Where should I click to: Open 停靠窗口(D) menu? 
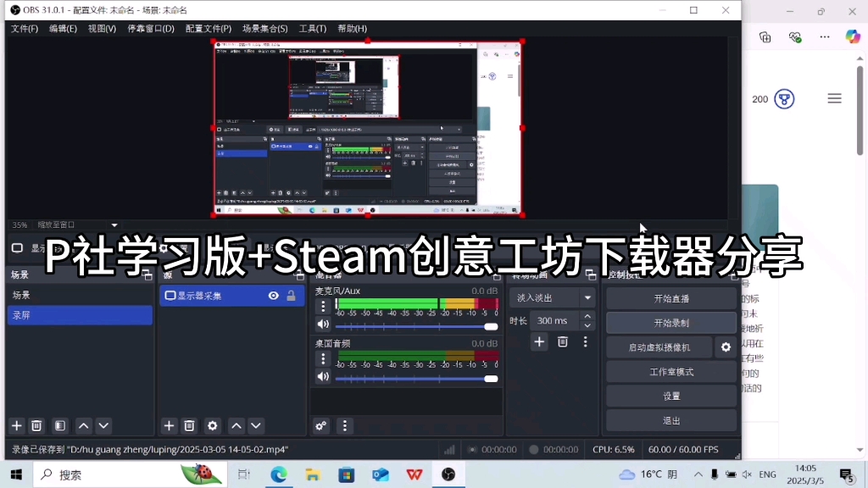(x=151, y=28)
